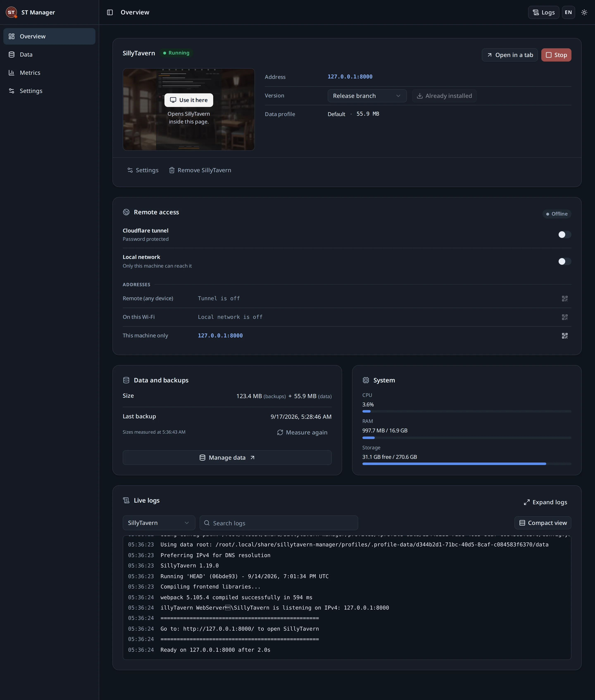Screen dimensions: 595x700
Task: Click the System chip icon
Action: [x=366, y=380]
